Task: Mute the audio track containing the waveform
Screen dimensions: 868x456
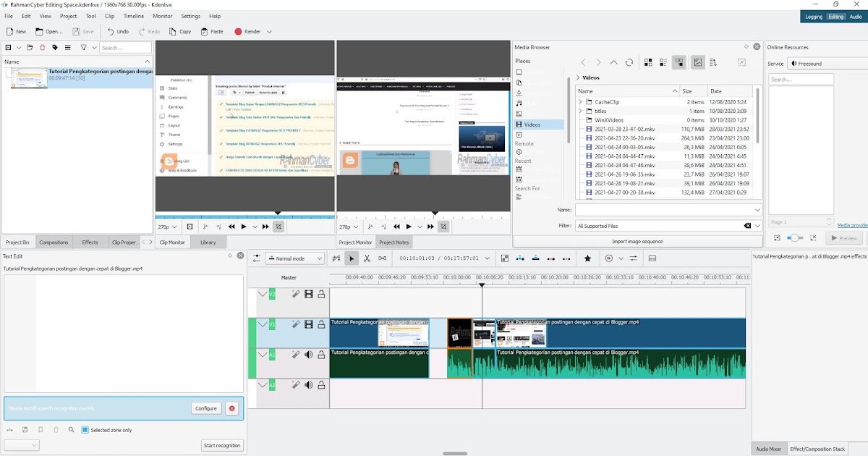Action: coord(308,354)
